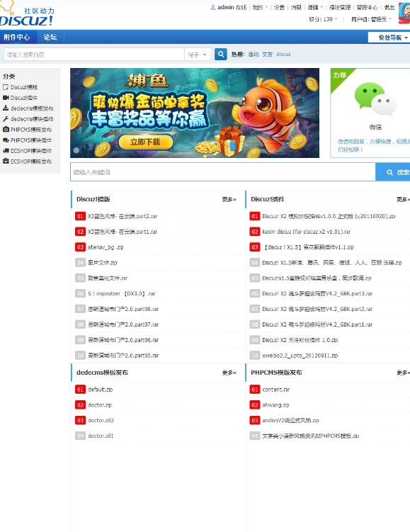This screenshot has height=532, width=410.
Task: Click the blue magnifier search icon
Action: coord(221,55)
